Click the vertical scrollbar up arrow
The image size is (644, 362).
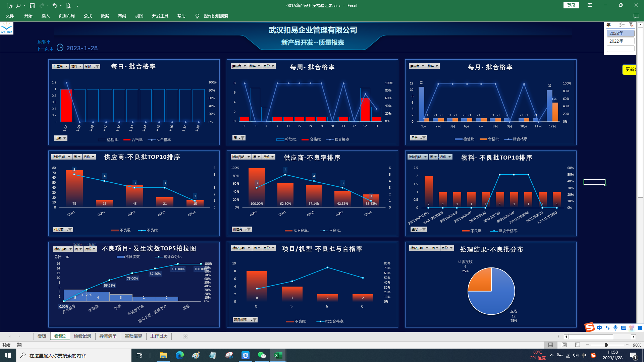coord(640,24)
